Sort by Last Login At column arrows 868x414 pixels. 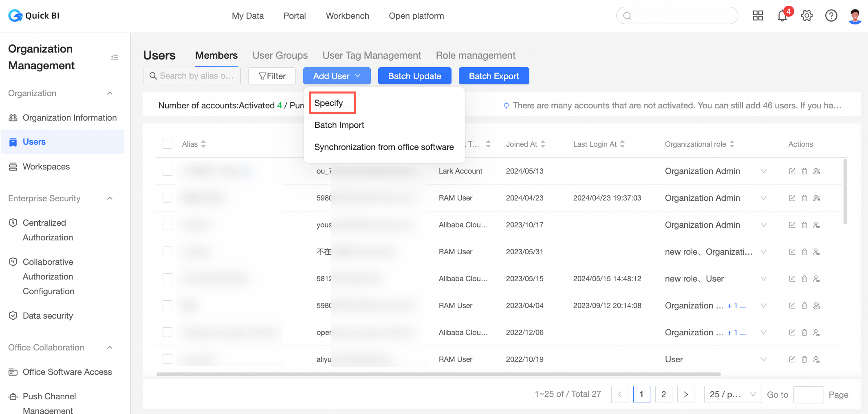pos(622,144)
